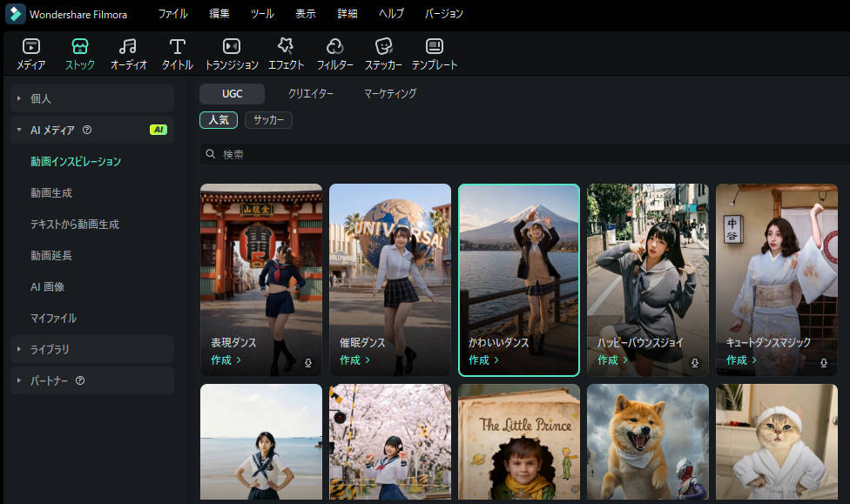Click into the 検索 search field
Screen dimensions: 850x504
pos(525,154)
